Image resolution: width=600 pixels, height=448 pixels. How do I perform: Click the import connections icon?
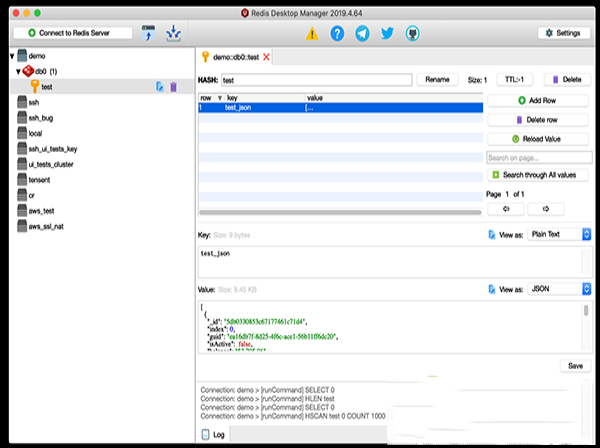pyautogui.click(x=149, y=33)
